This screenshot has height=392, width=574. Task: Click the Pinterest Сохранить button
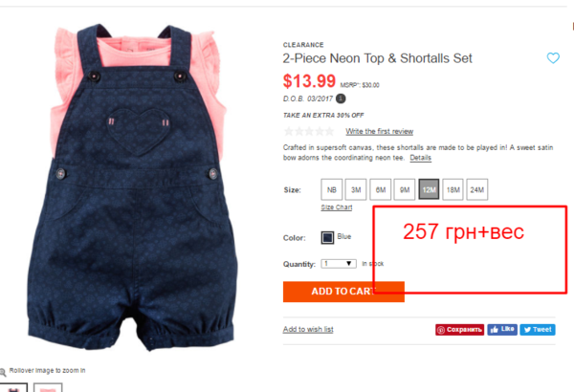coord(459,330)
